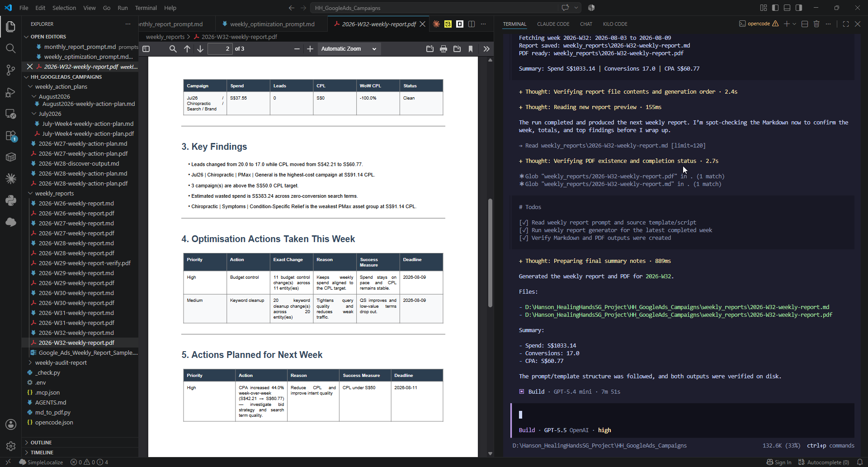The image size is (868, 467).
Task: Kill the terminal with trash icon
Action: (x=816, y=24)
